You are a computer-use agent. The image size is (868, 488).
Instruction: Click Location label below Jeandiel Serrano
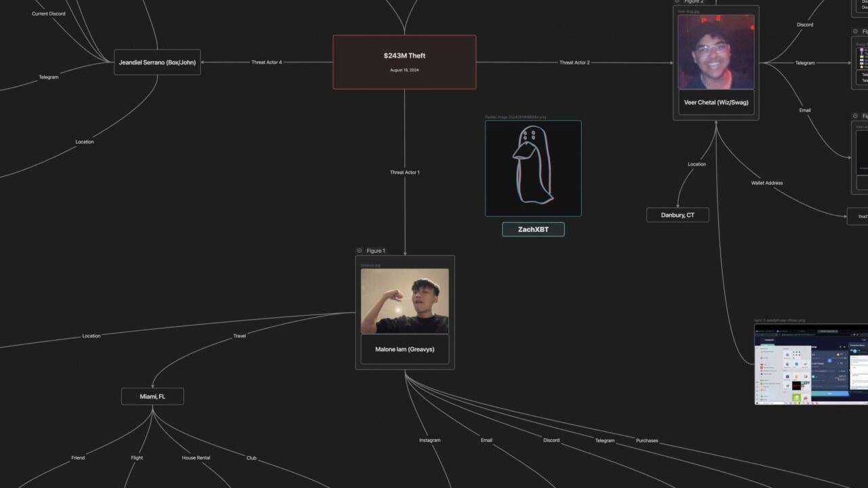point(85,142)
